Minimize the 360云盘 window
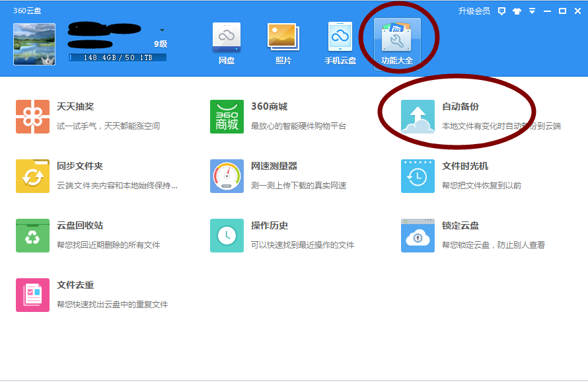The width and height of the screenshot is (588, 382). coord(547,11)
